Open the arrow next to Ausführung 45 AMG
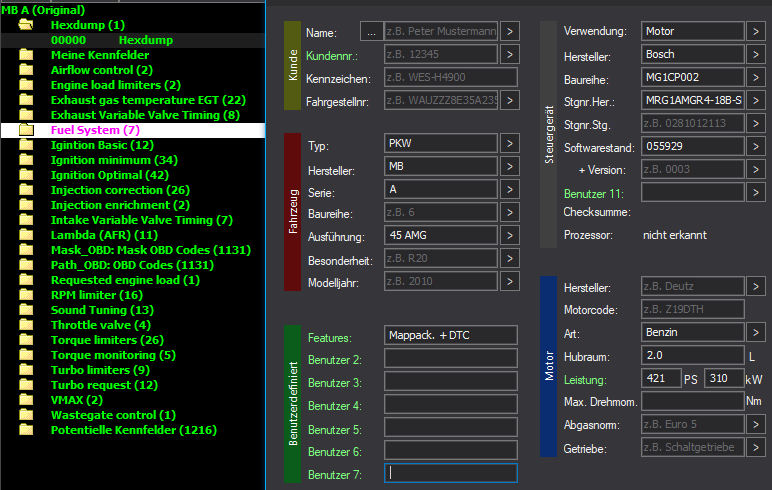 pyautogui.click(x=510, y=235)
